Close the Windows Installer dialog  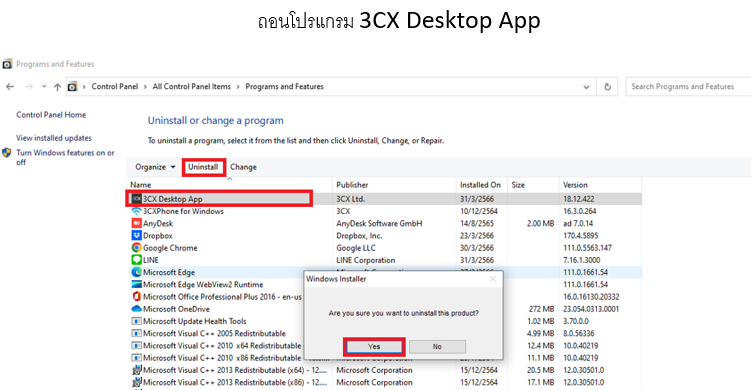[x=493, y=279]
